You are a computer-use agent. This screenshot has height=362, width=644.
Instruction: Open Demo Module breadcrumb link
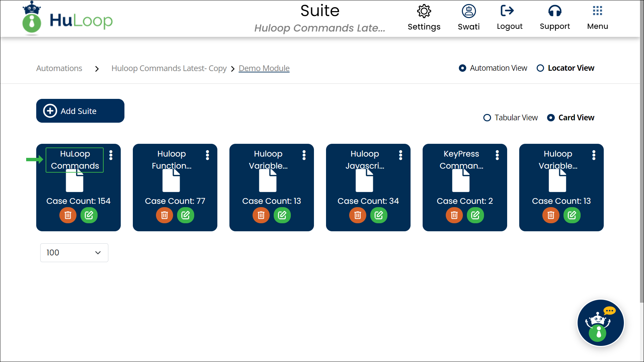click(264, 68)
